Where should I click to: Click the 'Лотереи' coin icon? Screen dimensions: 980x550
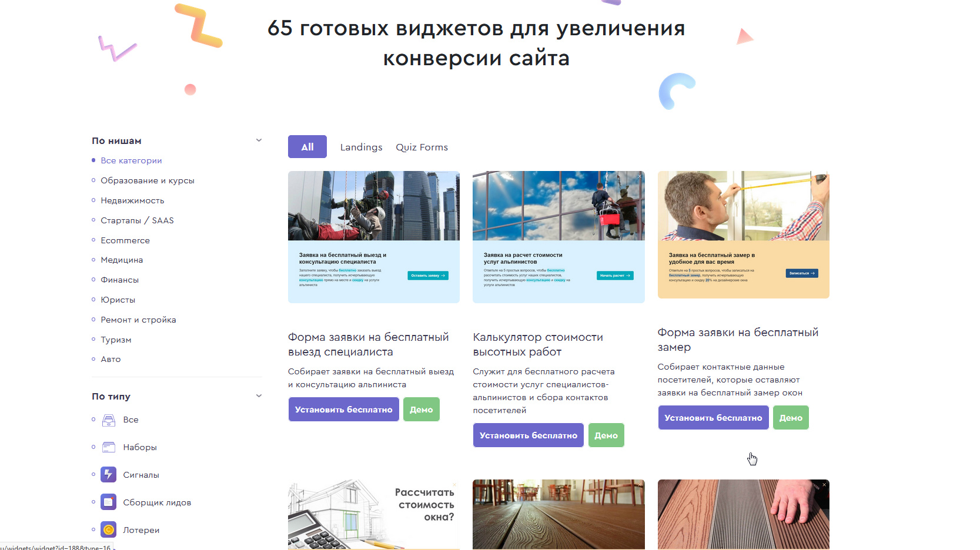point(108,530)
